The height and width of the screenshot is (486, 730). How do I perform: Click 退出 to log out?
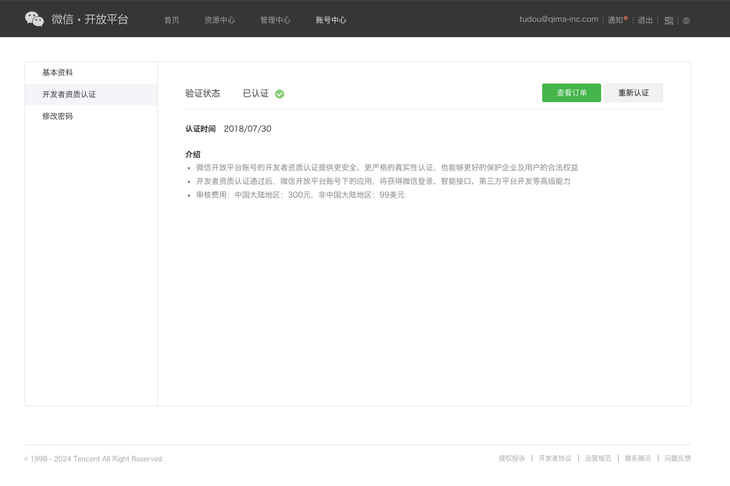point(645,20)
